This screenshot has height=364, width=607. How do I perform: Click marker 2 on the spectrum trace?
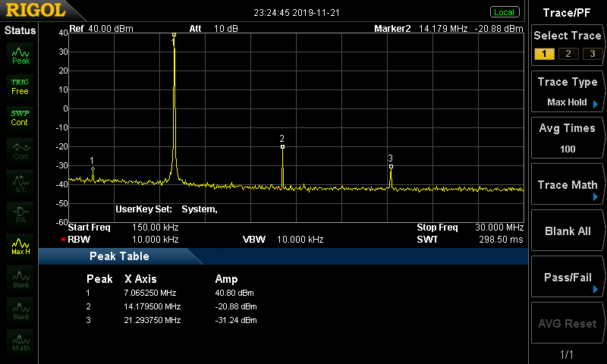tap(282, 146)
